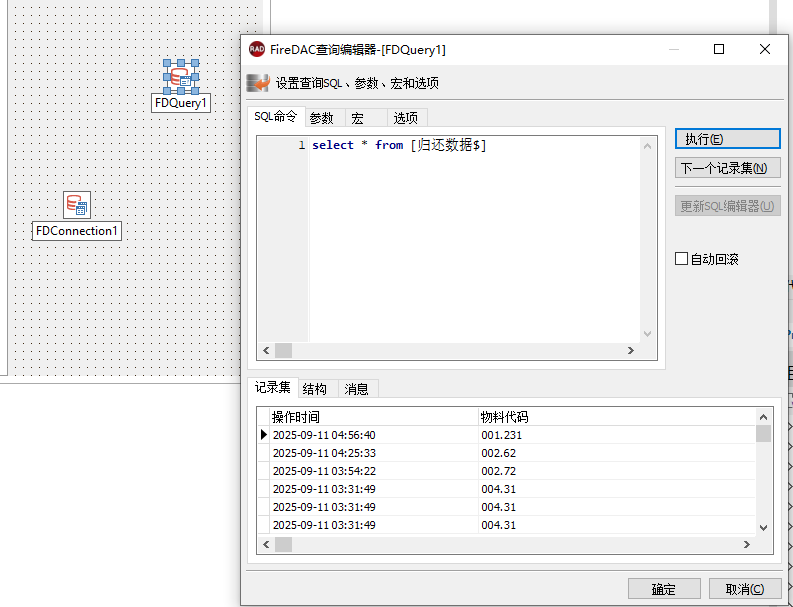The height and width of the screenshot is (607, 793).
Task: Open the 选项 tab
Action: 406,118
